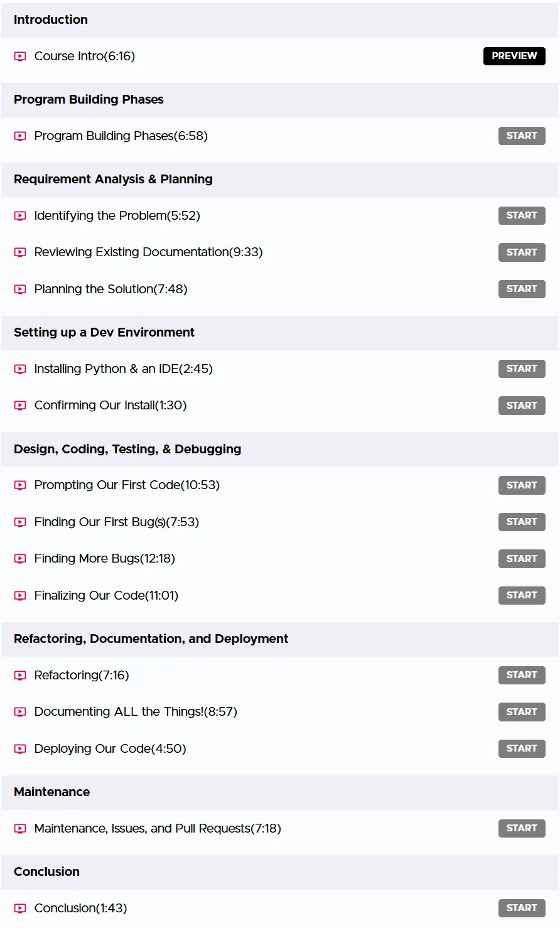Select Confirming Our Install(1:30) title

tap(110, 406)
